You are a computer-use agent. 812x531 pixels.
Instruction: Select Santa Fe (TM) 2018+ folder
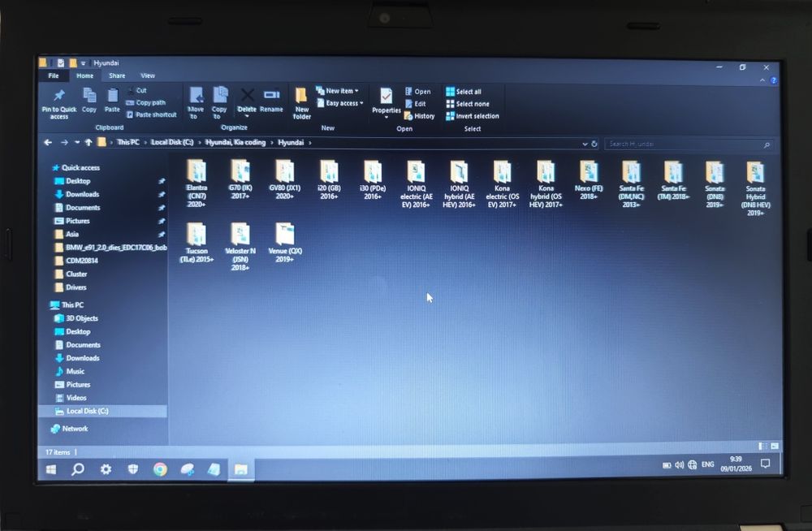(x=673, y=180)
